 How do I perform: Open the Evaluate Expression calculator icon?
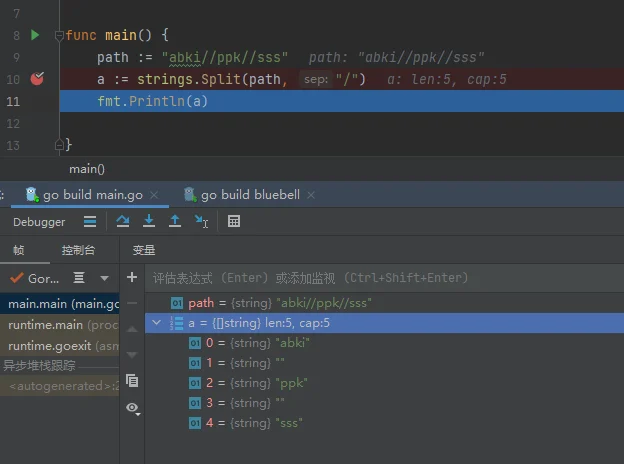(234, 221)
